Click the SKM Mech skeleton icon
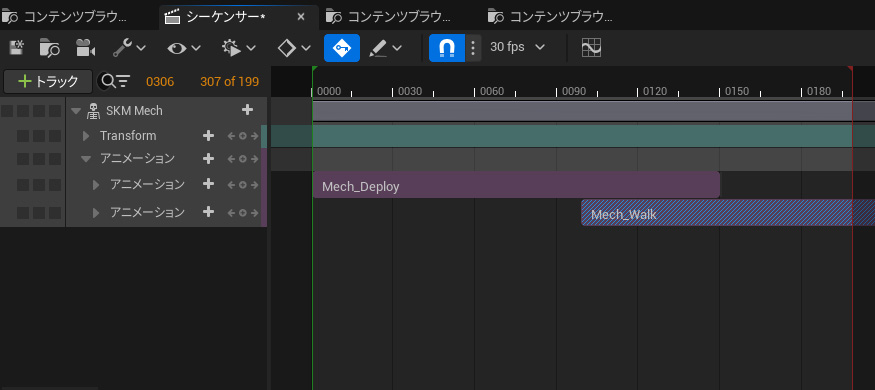Image resolution: width=875 pixels, height=390 pixels. [93, 111]
